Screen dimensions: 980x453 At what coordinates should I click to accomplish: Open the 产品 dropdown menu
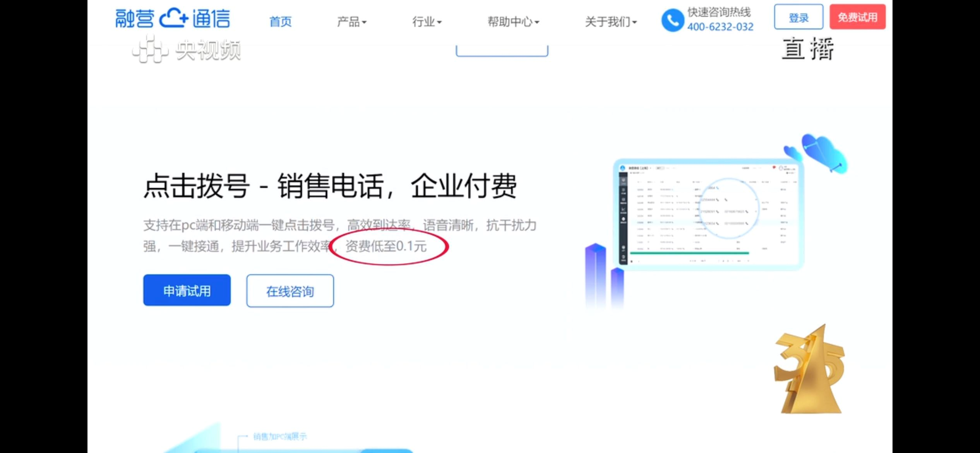click(351, 22)
